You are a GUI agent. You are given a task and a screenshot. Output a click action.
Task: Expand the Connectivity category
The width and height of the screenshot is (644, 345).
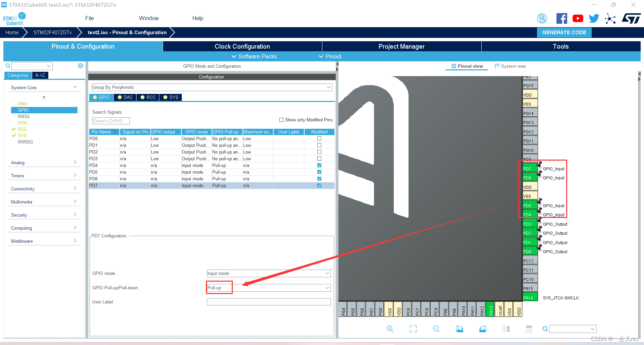click(x=44, y=189)
